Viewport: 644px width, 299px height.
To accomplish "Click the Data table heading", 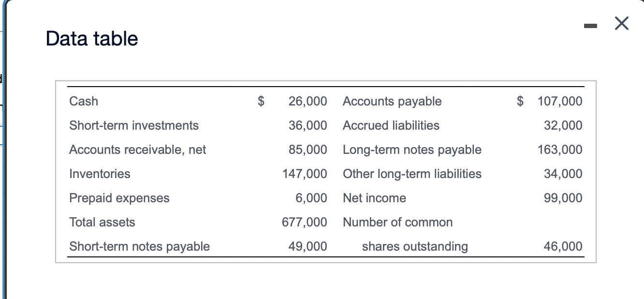I will 91,38.
